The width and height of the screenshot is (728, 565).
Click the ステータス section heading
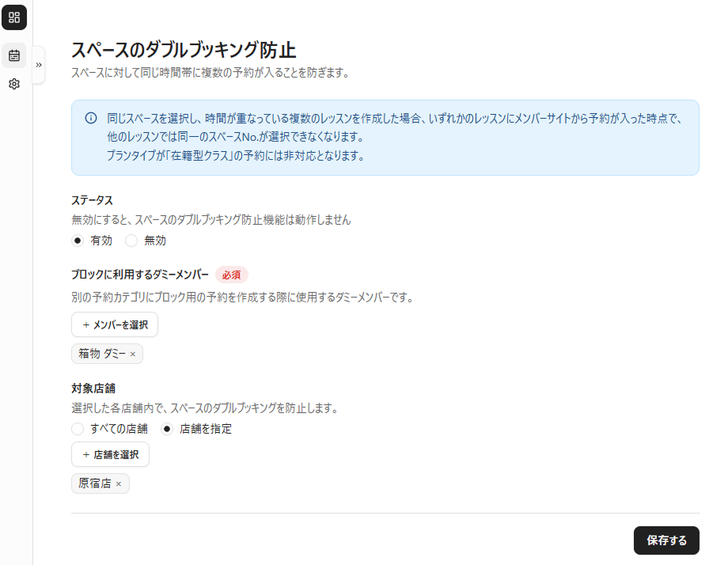coord(92,200)
